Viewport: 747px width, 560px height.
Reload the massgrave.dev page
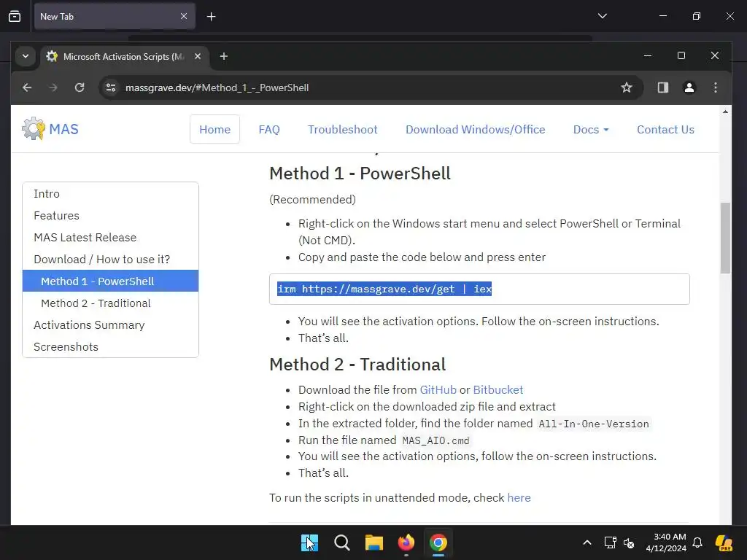pos(79,87)
